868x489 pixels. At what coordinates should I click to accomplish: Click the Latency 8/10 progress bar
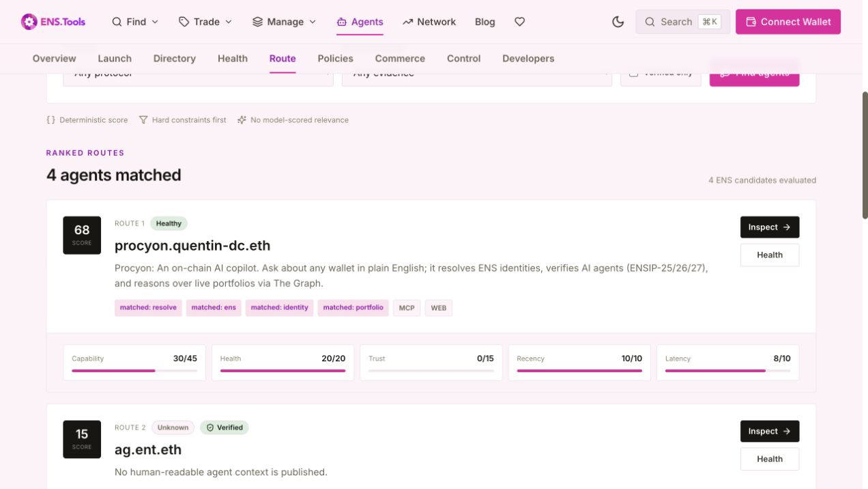pos(728,371)
